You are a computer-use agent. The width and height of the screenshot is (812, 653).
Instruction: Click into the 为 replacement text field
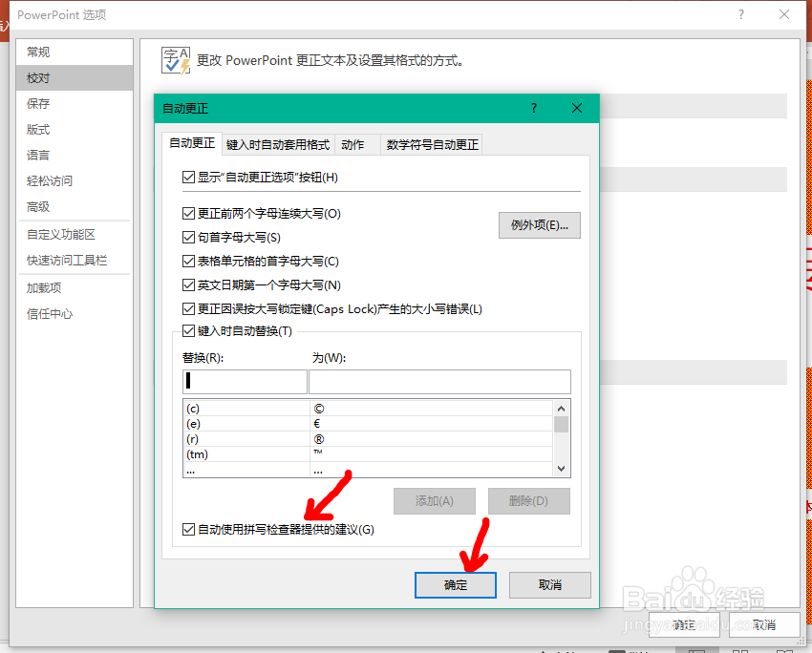(439, 381)
